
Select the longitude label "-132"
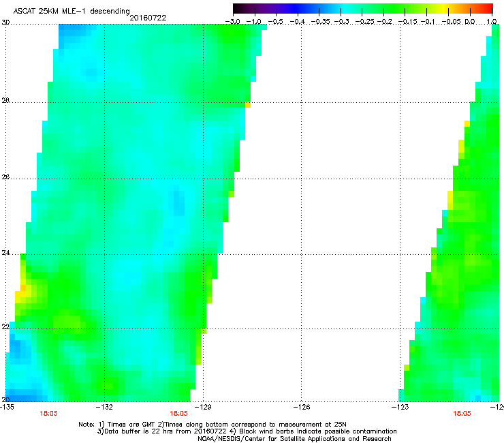tap(105, 407)
